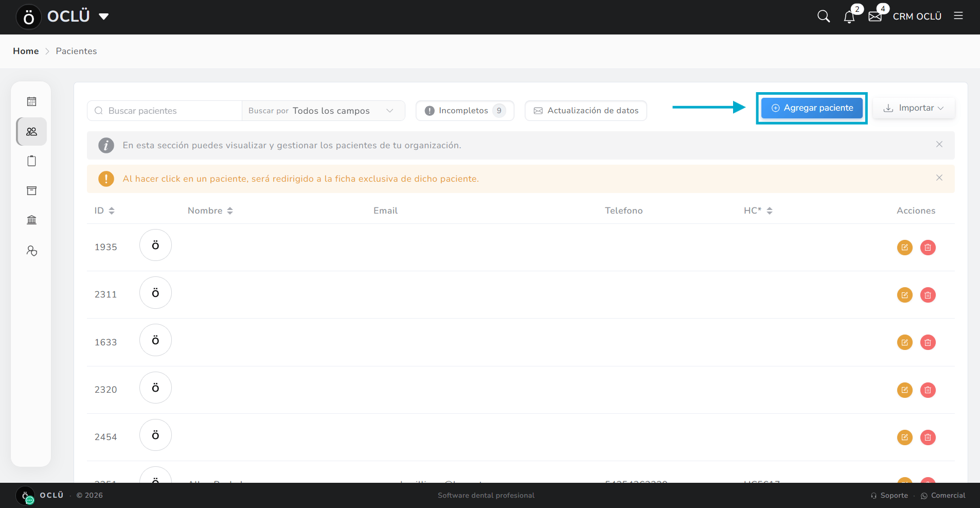Open Actualización de datos
The width and height of the screenshot is (980, 508).
[586, 111]
